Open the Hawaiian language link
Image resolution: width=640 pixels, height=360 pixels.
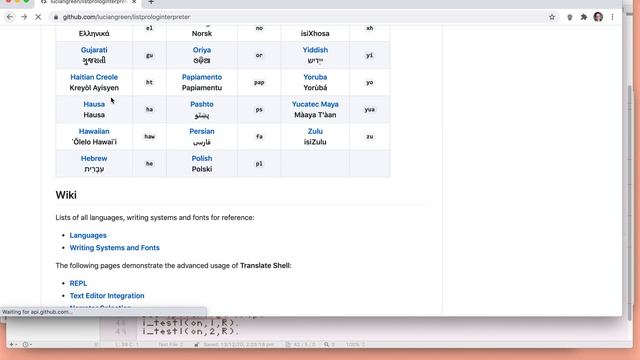[94, 131]
